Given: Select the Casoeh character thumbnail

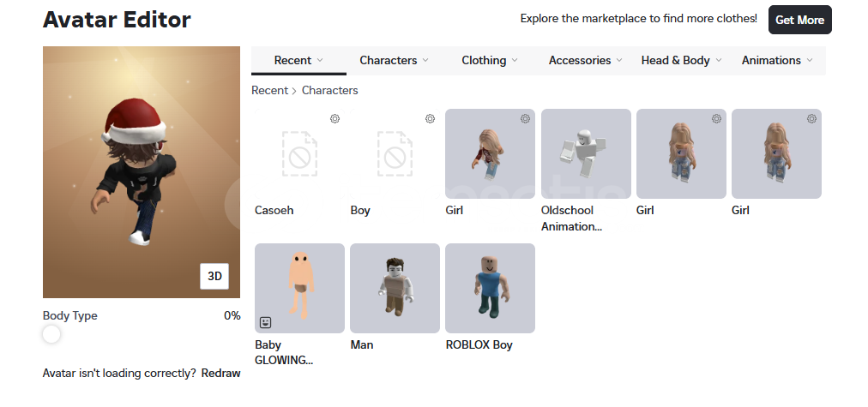Looking at the screenshot, I should tap(299, 153).
